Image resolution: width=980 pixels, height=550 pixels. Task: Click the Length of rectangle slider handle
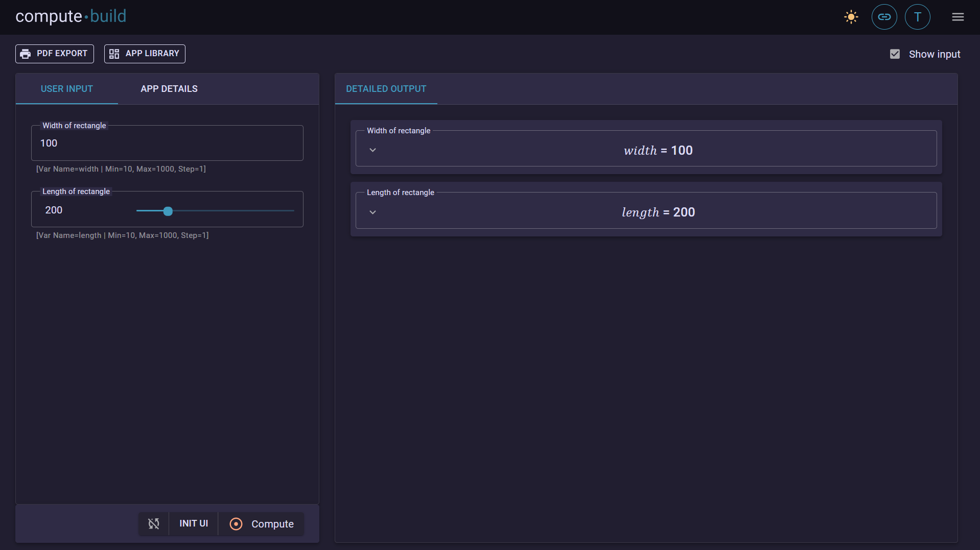[x=168, y=211]
